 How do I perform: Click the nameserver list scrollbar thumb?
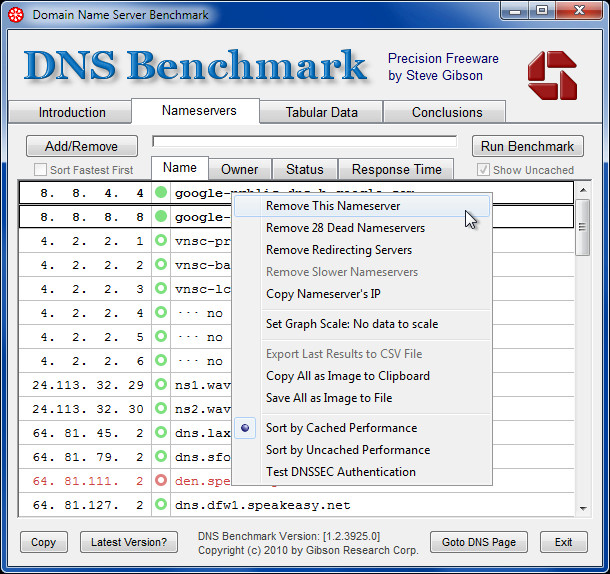(x=582, y=228)
